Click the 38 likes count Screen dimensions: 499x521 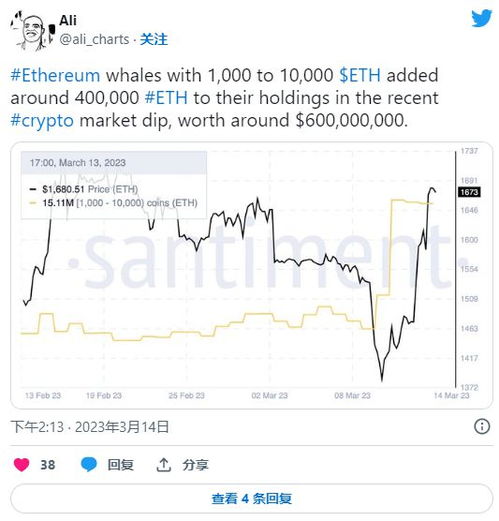tap(48, 465)
